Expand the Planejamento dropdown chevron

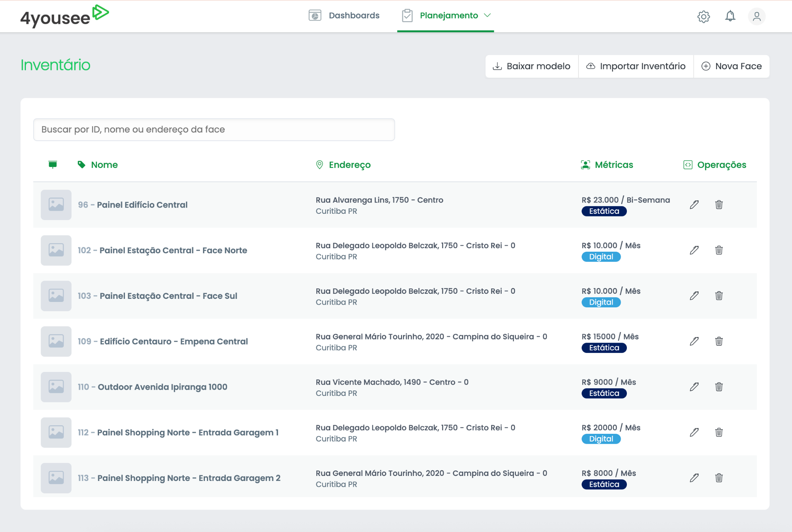(x=488, y=15)
